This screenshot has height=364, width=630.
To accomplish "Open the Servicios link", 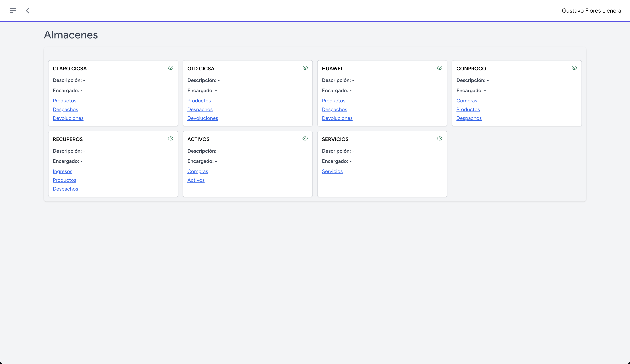I will (332, 171).
